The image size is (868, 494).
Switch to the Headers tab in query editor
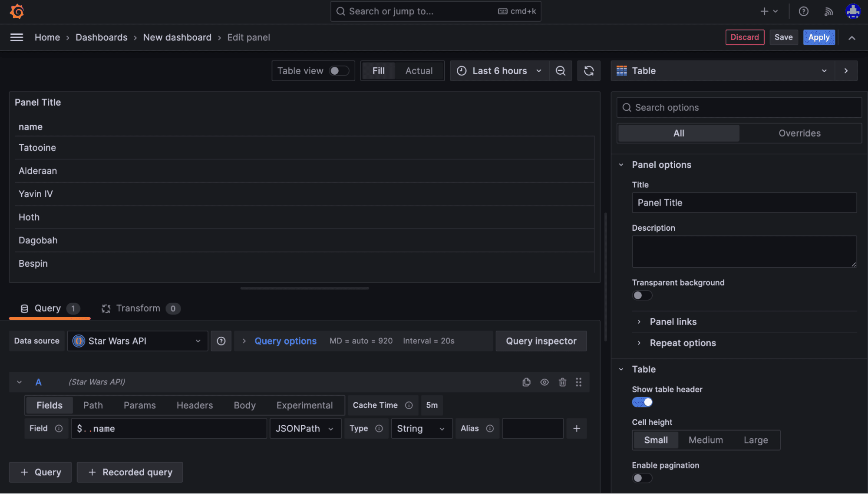click(x=195, y=405)
